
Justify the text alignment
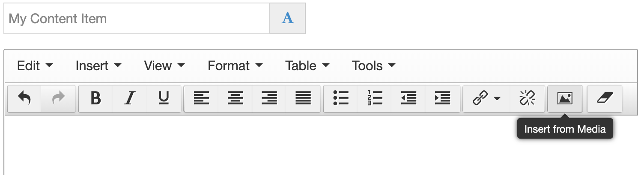click(303, 99)
